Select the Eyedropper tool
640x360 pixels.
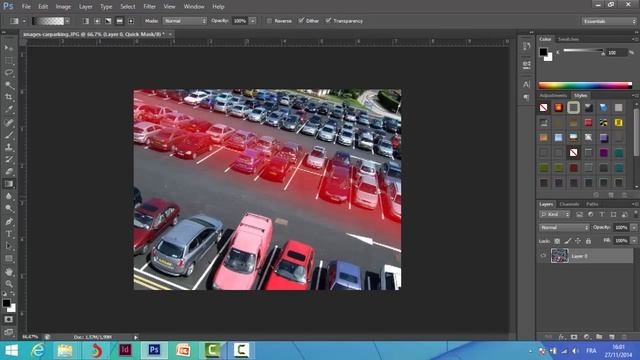tap(9, 109)
